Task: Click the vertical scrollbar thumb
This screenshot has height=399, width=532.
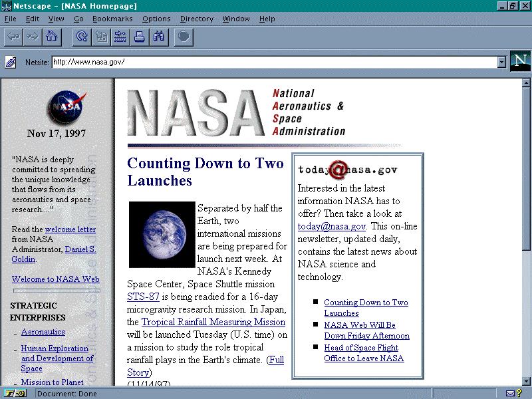Action: (x=526, y=169)
